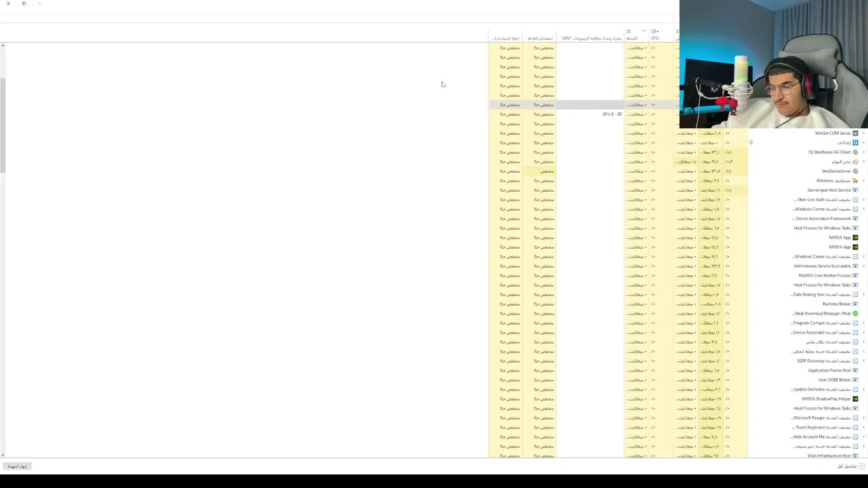This screenshot has width=868, height=488.
Task: Click the منخفض power usage cell of SteelSeriesSonar
Action: [x=540, y=171]
